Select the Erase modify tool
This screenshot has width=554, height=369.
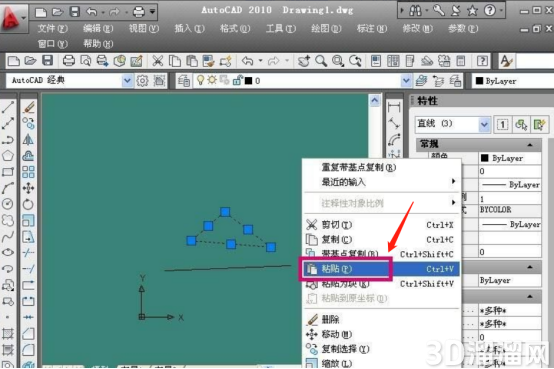point(28,107)
